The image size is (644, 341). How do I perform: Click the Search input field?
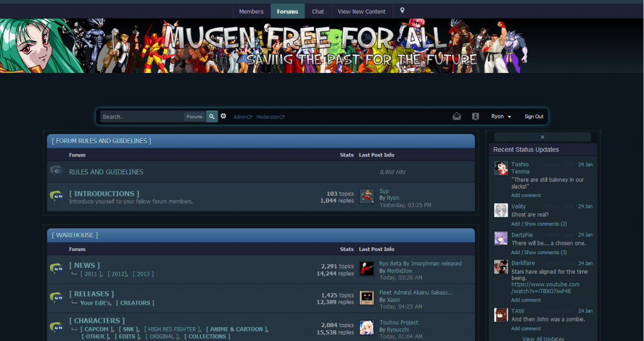point(142,116)
